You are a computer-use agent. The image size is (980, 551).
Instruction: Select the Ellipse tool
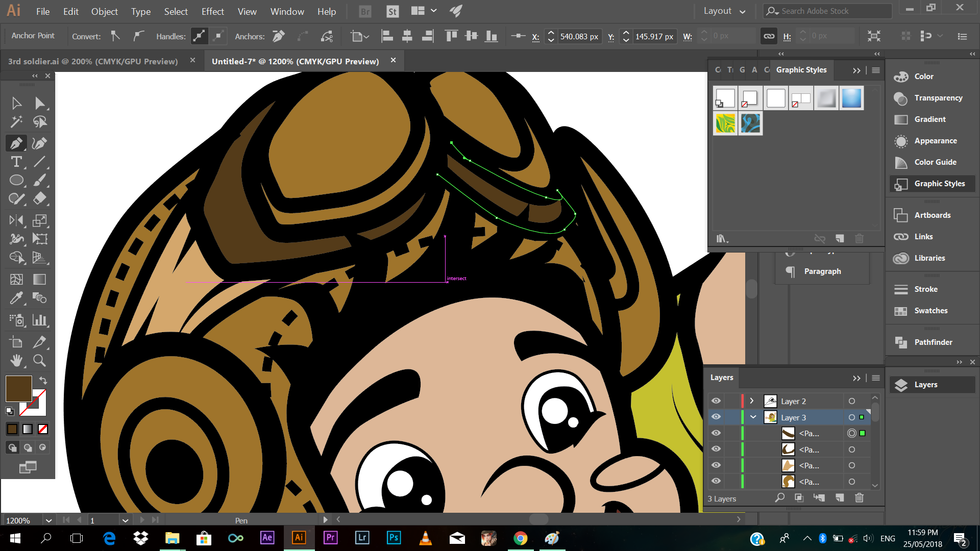[x=16, y=180]
